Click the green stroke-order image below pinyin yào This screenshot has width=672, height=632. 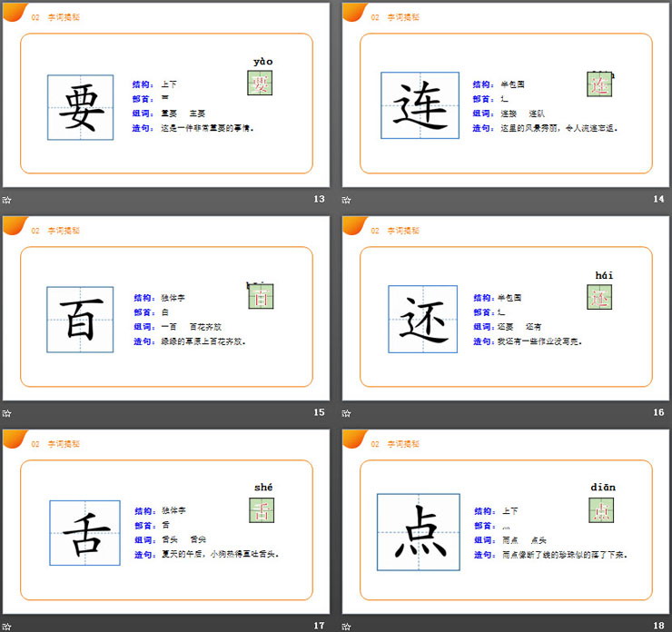click(x=260, y=84)
